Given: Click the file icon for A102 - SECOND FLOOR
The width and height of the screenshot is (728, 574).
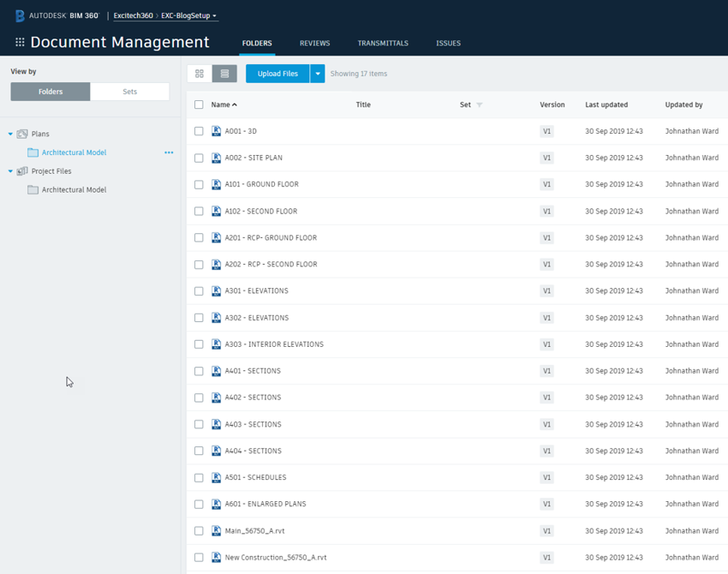Looking at the screenshot, I should (217, 211).
